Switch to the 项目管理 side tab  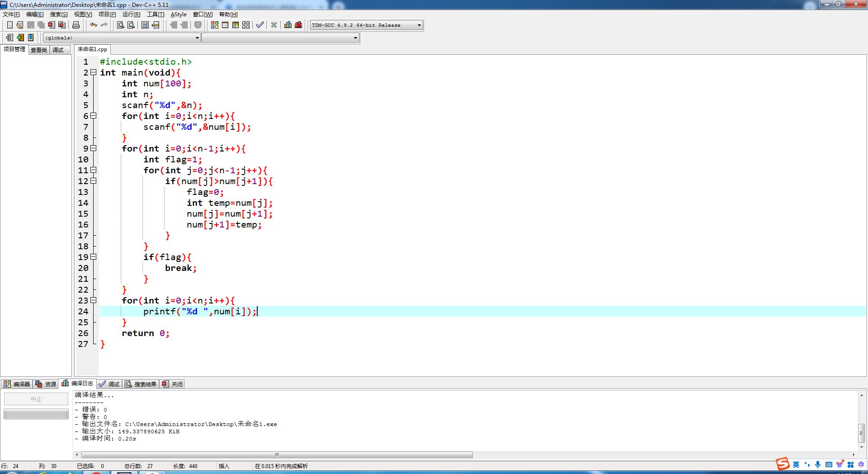pyautogui.click(x=14, y=49)
